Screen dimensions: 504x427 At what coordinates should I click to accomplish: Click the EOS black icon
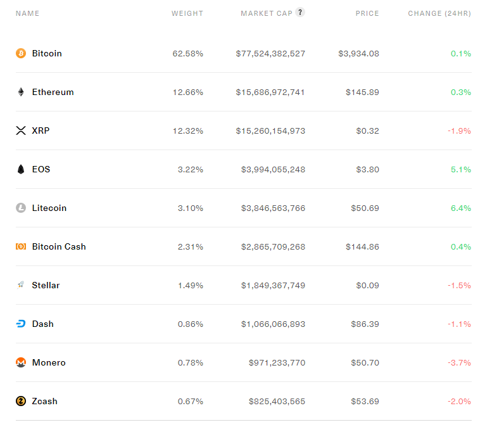[x=21, y=170]
